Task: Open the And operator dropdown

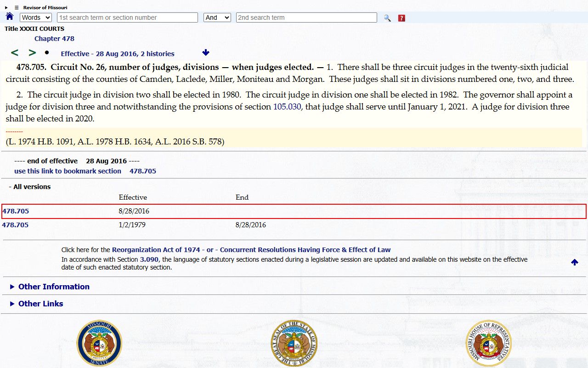Action: (217, 17)
